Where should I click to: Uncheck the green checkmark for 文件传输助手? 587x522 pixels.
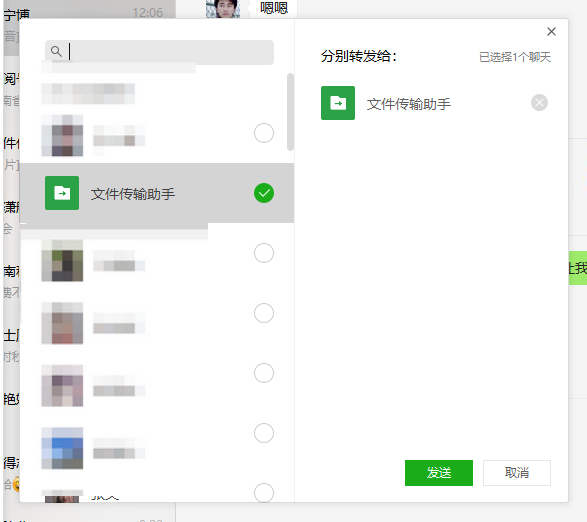pyautogui.click(x=264, y=193)
